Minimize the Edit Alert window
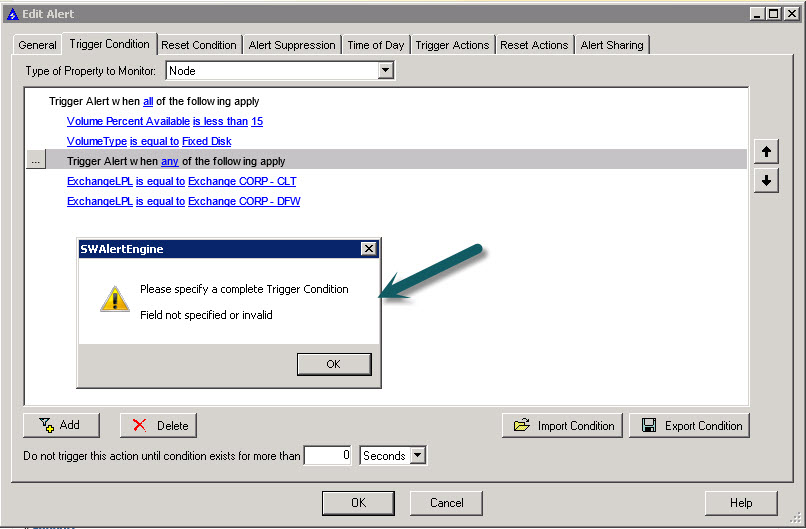The image size is (806, 529). (x=757, y=14)
